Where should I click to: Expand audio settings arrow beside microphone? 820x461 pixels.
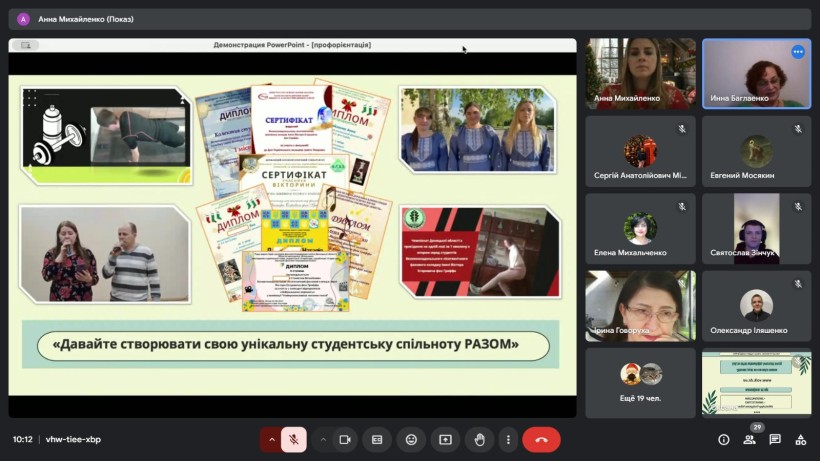270,439
